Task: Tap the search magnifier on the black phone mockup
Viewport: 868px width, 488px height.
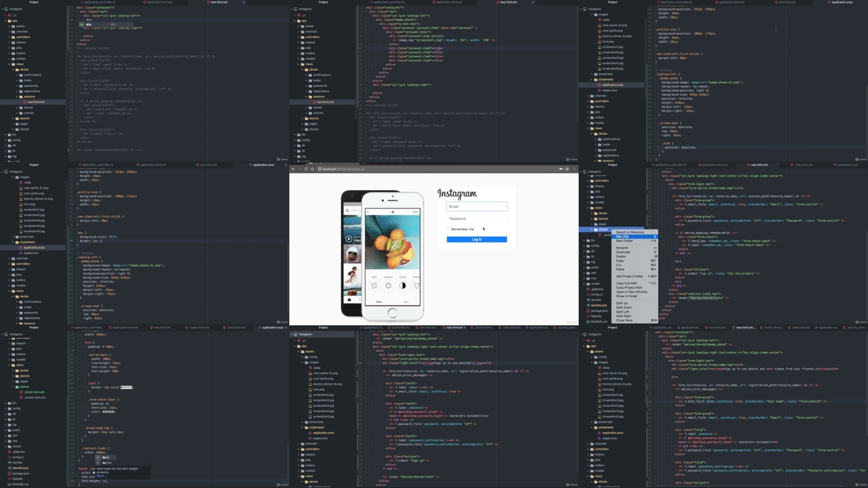Action: tap(347, 210)
